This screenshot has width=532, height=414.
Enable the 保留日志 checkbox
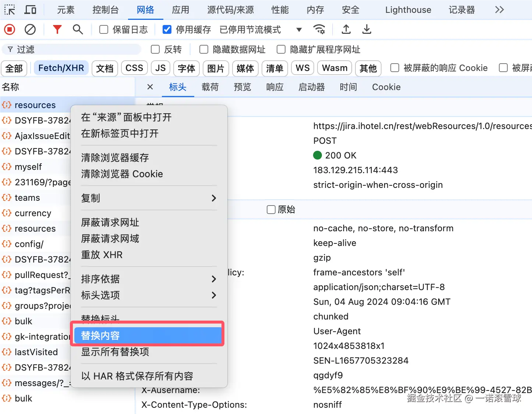click(x=103, y=29)
